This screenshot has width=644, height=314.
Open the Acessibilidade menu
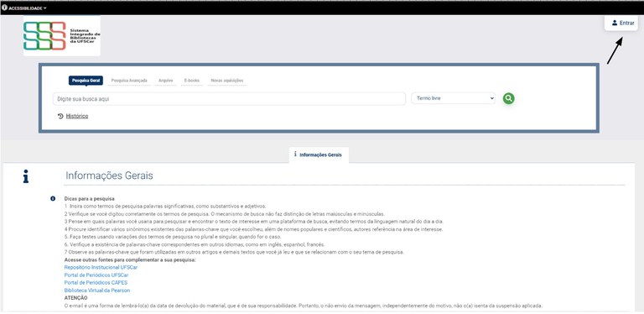coord(23,8)
